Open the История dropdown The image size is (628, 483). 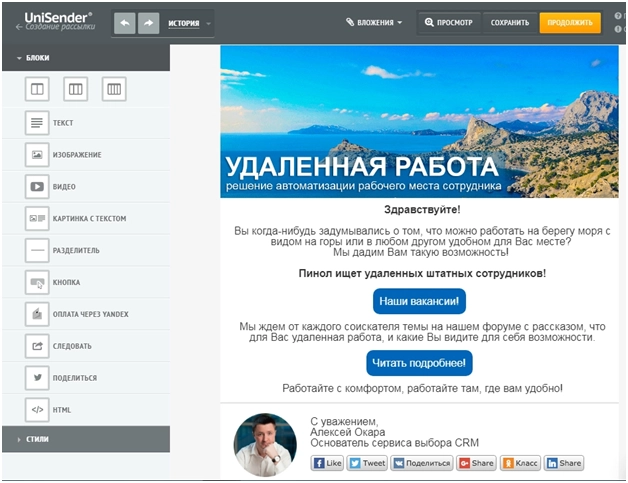(x=189, y=23)
